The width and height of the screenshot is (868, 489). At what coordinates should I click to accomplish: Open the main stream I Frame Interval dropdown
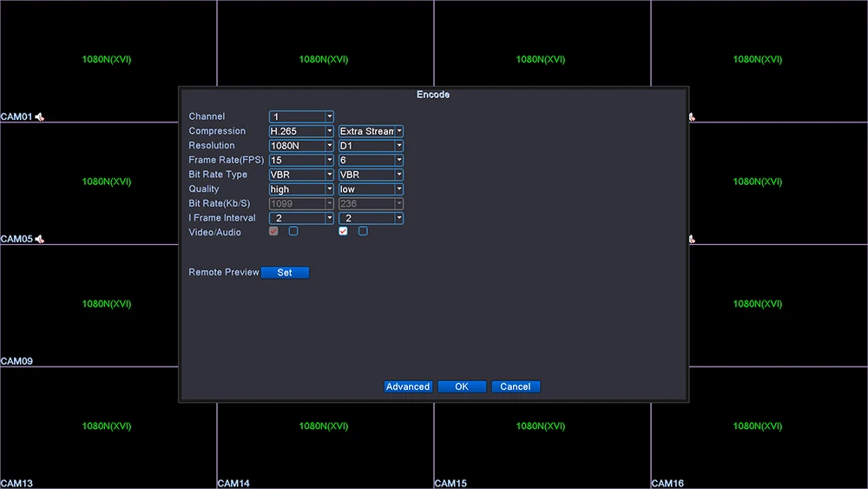coord(301,218)
